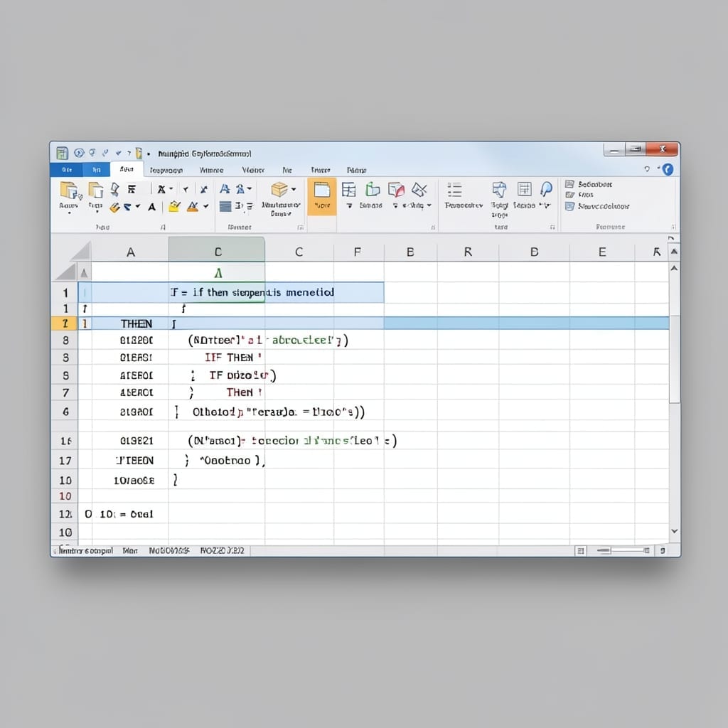Open the font color dropdown arrow

[x=205, y=207]
